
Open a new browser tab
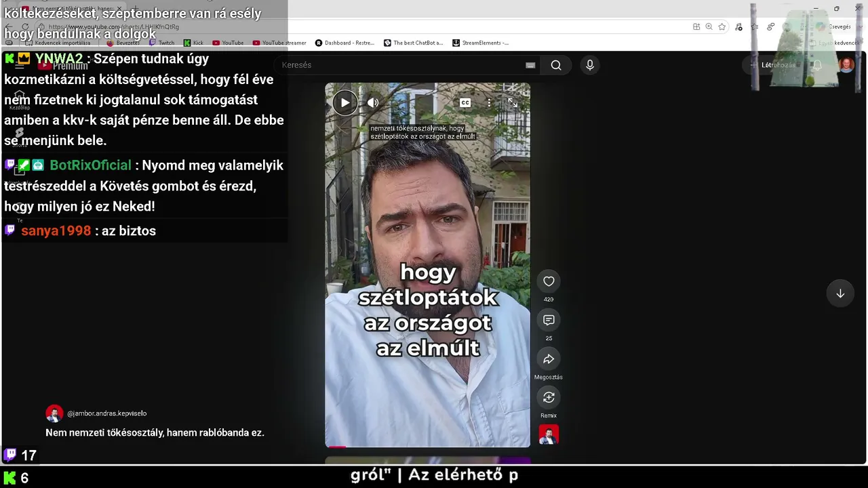click(134, 9)
